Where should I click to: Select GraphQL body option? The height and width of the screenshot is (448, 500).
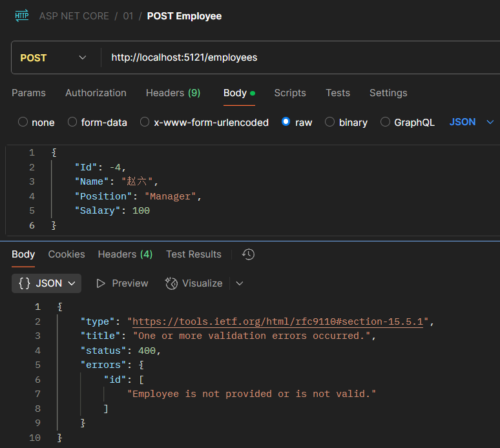(x=386, y=122)
